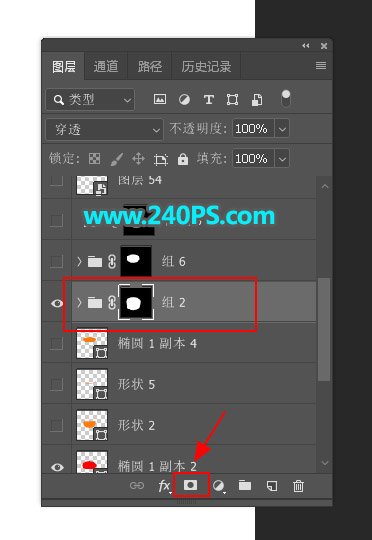The width and height of the screenshot is (372, 540).
Task: Lock layer position
Action: coord(138,159)
